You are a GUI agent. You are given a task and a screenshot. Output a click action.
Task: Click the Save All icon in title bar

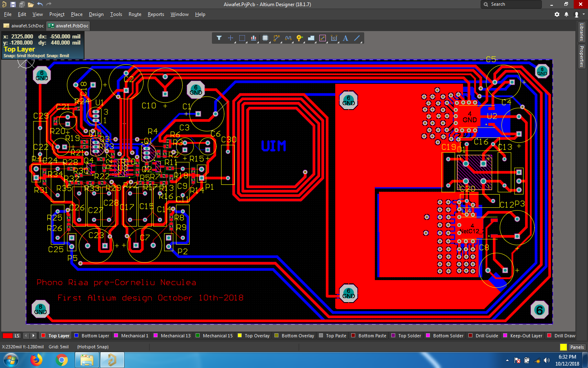click(x=22, y=4)
